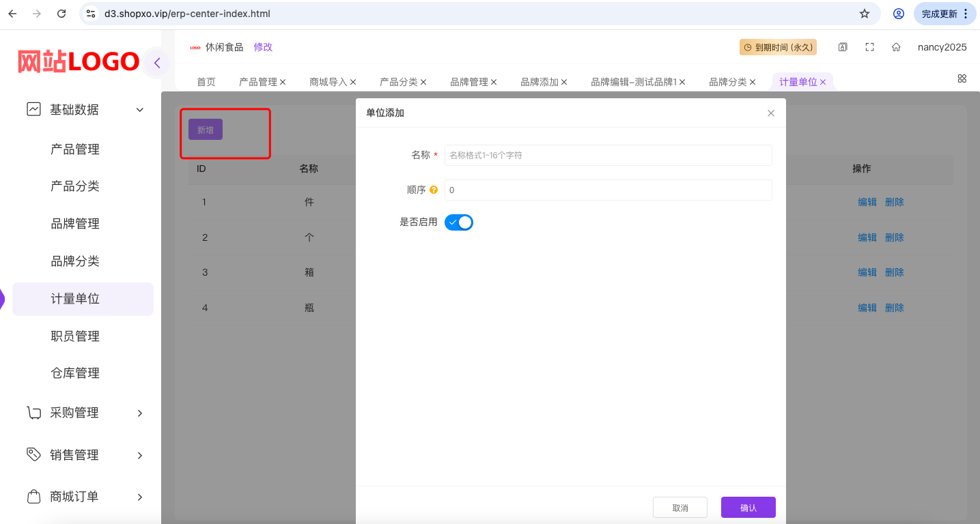Click the 新增 button
Screen dimensions: 980x524
[206, 130]
